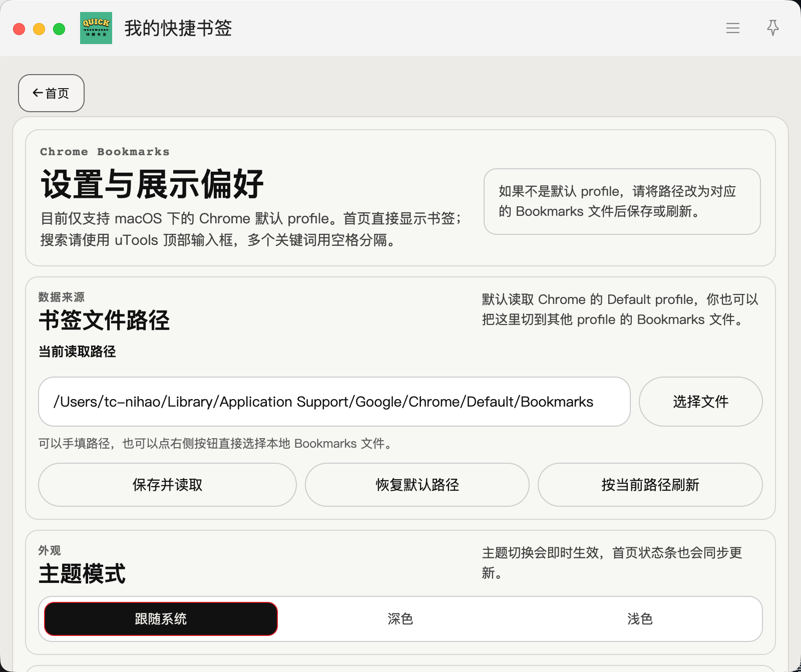Screen dimensions: 801x672
Task: Select the 跟随系统 theme option
Action: point(161,619)
